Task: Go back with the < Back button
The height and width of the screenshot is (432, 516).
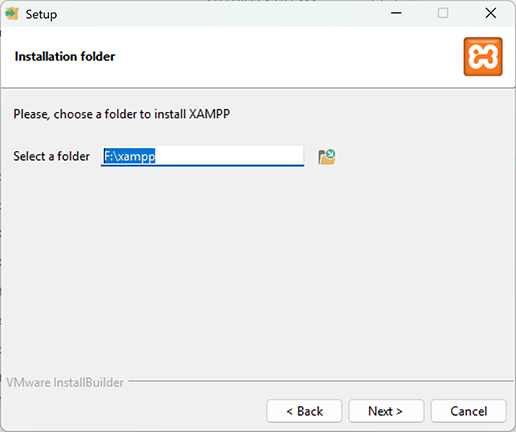Action: [304, 411]
